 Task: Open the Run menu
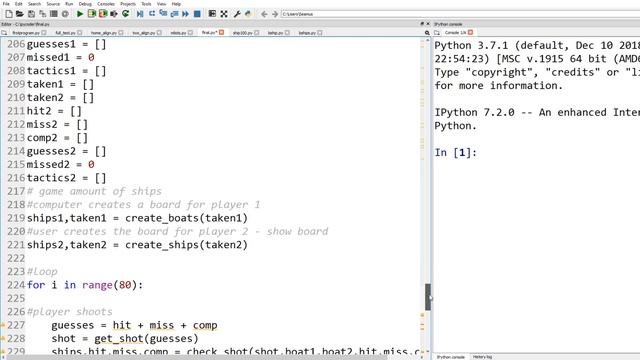[69, 4]
